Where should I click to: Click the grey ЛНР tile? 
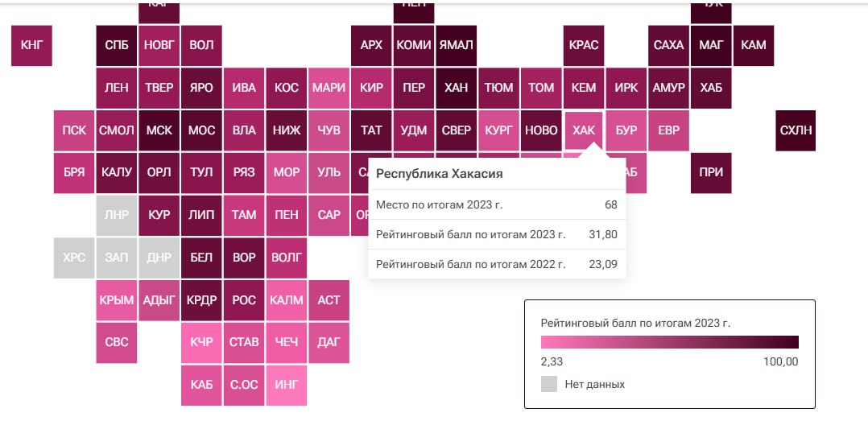pos(116,215)
